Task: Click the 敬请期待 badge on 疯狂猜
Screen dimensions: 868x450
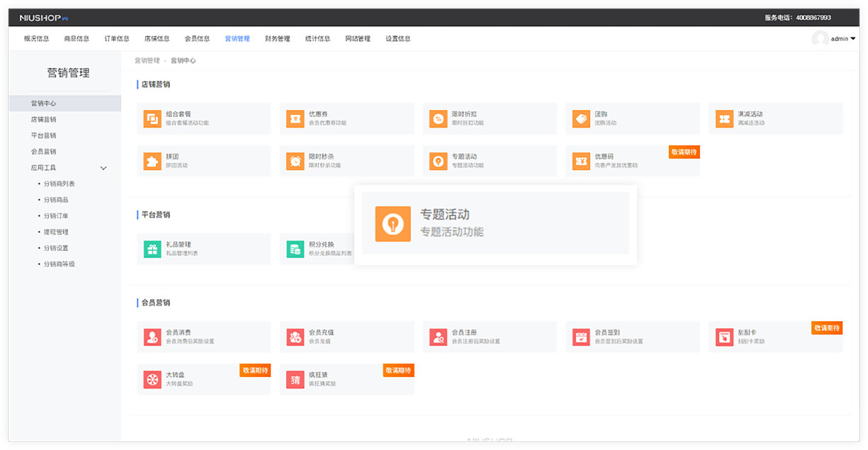Action: pos(399,370)
